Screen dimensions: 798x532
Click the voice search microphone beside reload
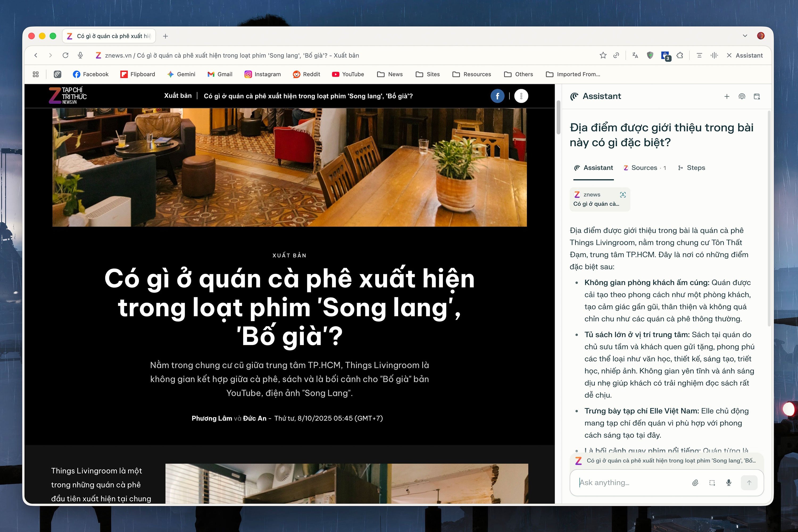[x=80, y=55]
